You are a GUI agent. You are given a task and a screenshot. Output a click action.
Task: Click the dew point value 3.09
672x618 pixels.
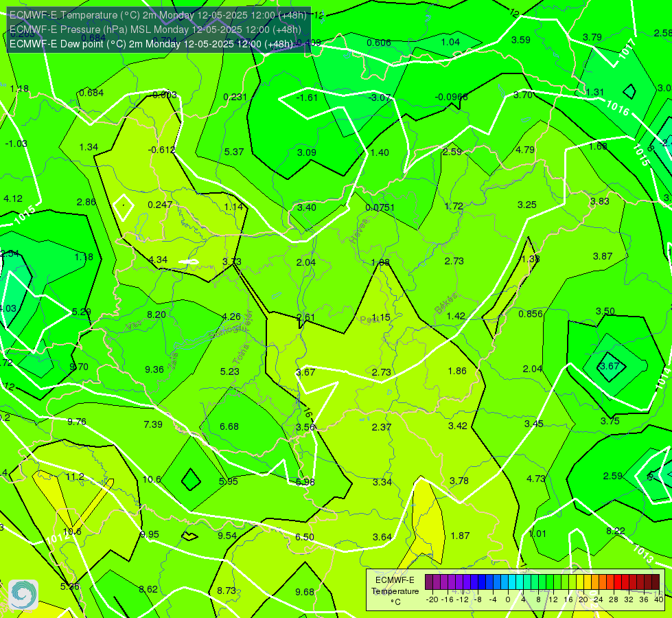307,152
